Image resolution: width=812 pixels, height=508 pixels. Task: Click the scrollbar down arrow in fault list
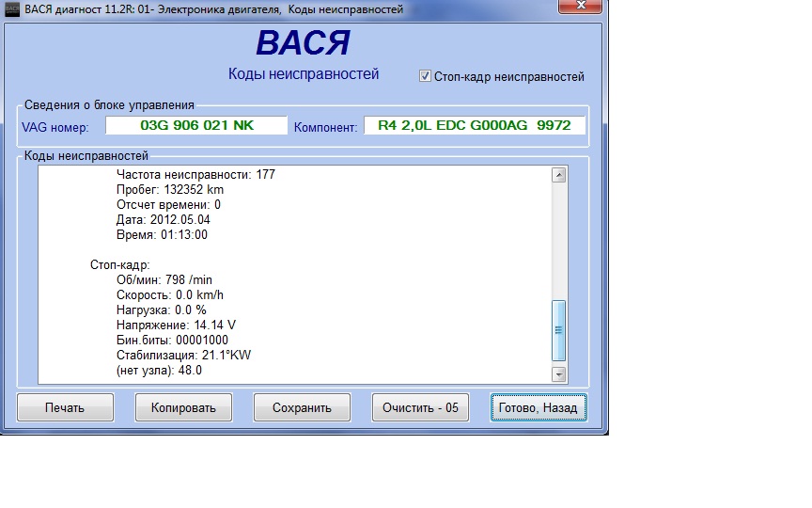coord(559,374)
